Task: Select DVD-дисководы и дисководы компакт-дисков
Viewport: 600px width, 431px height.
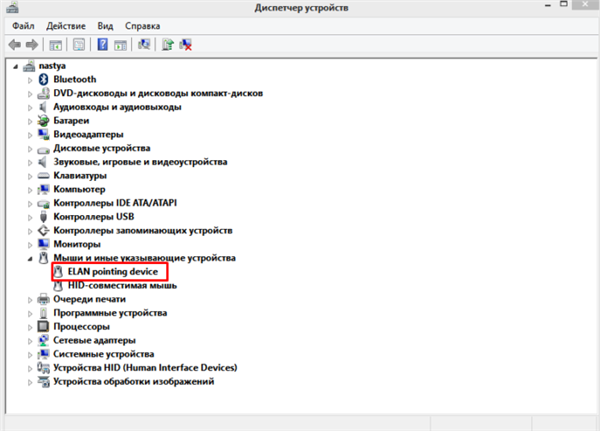Action: (x=158, y=93)
